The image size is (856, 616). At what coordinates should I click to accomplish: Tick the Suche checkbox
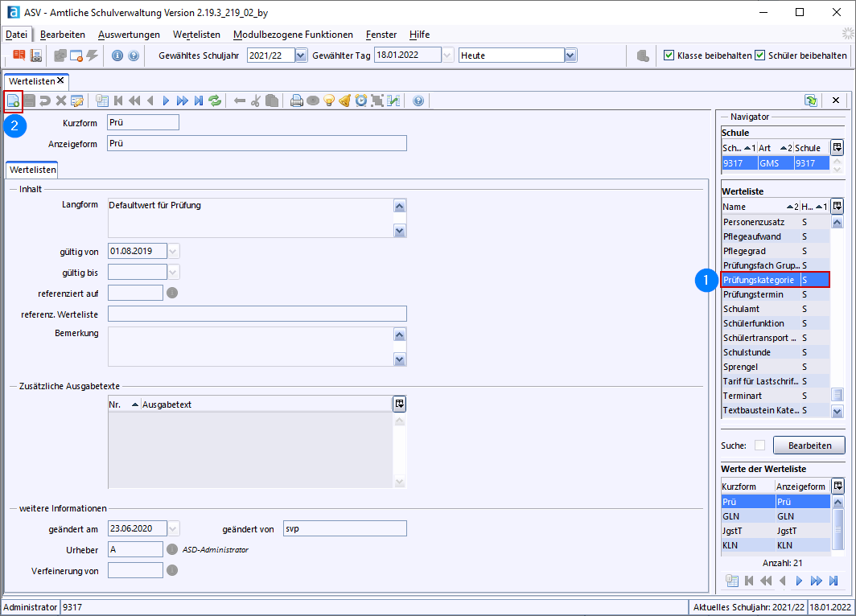click(759, 446)
